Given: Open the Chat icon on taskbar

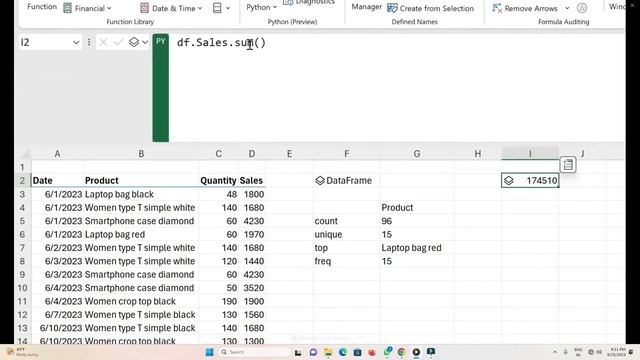Looking at the screenshot, I should click(313, 352).
